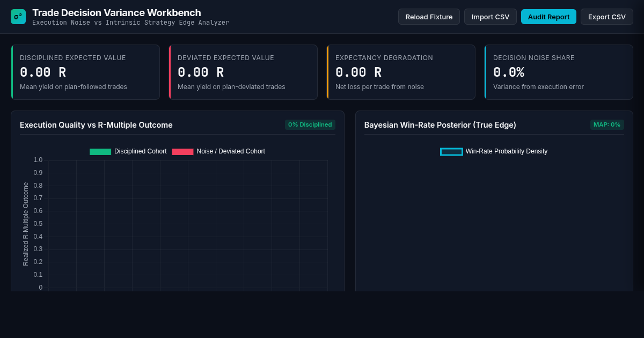Click 'Mean yield on plan-followed trades' text

(x=74, y=87)
